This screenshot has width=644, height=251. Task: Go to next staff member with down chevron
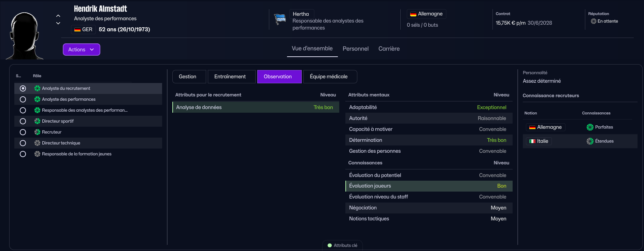(58, 23)
